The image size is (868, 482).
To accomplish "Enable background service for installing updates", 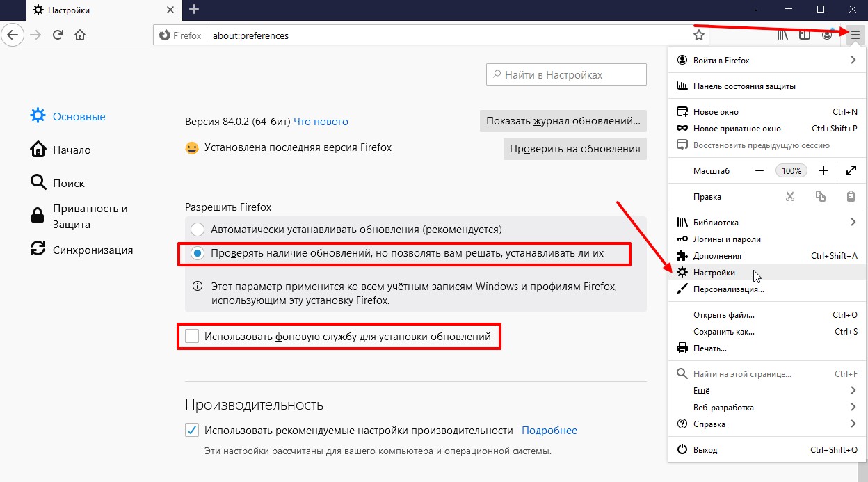I will tap(192, 337).
